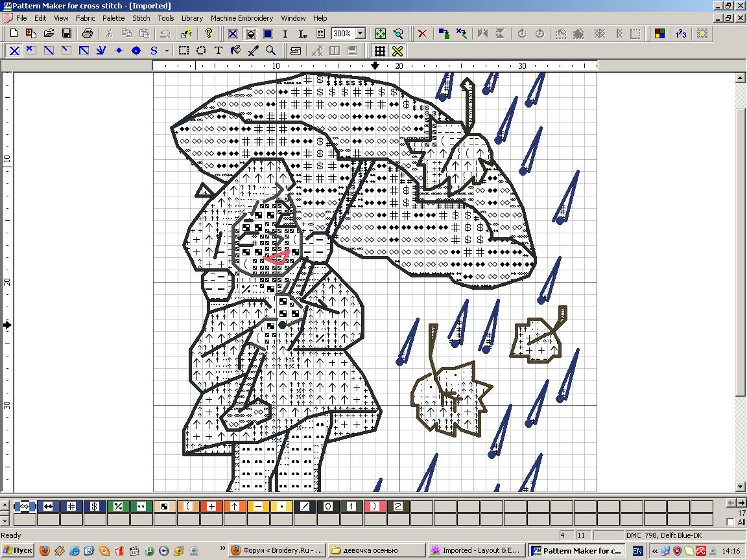Open девочка осенью folder taskbar button

[x=376, y=550]
